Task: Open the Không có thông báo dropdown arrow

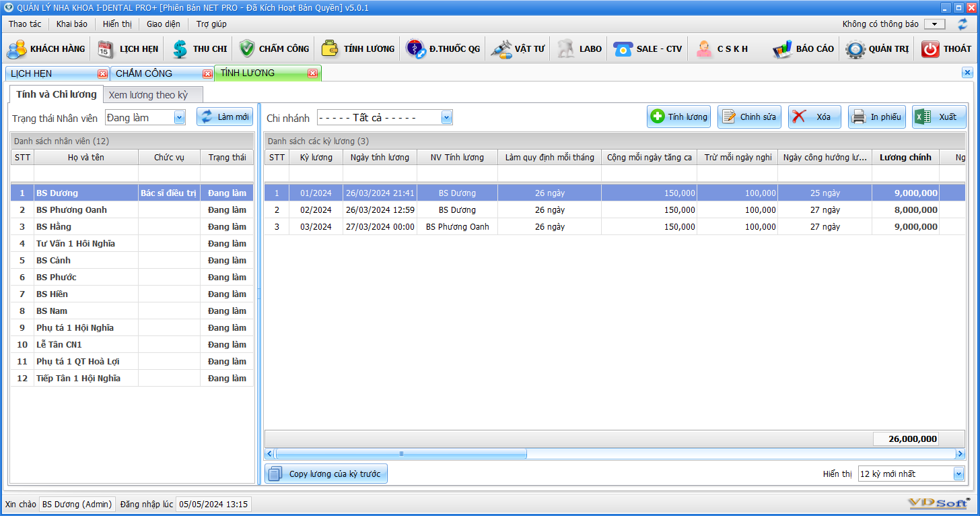Action: pyautogui.click(x=934, y=24)
